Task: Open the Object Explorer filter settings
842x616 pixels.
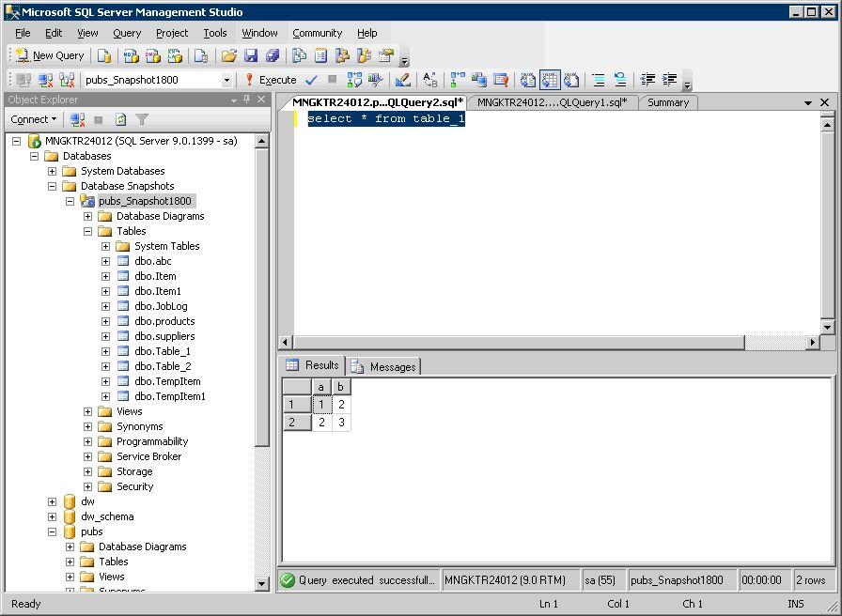Action: [143, 119]
